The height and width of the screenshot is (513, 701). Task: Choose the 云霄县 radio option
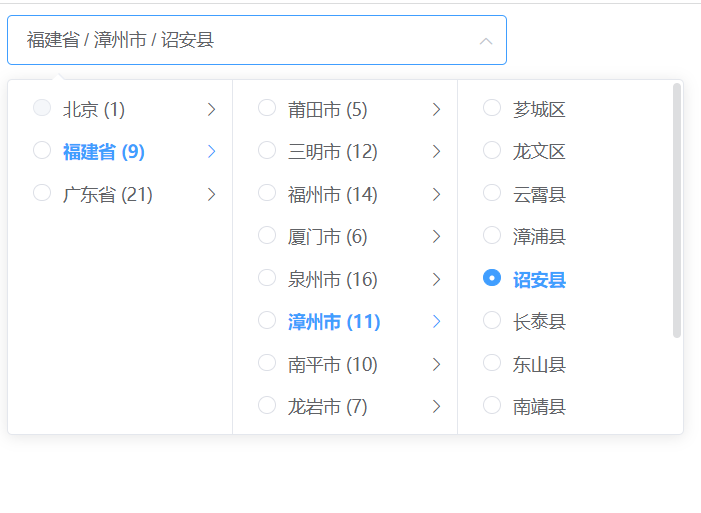click(x=492, y=193)
